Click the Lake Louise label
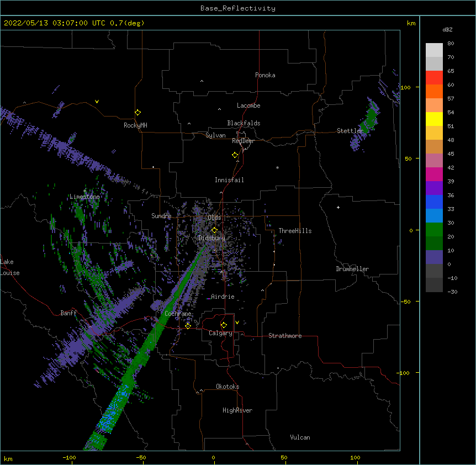476x465 pixels. 10,267
